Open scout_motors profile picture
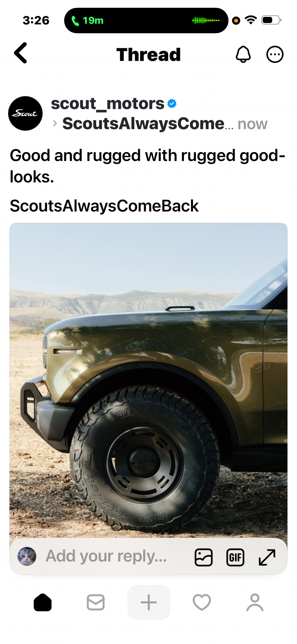Viewport: 297px width, 644px height. click(25, 113)
